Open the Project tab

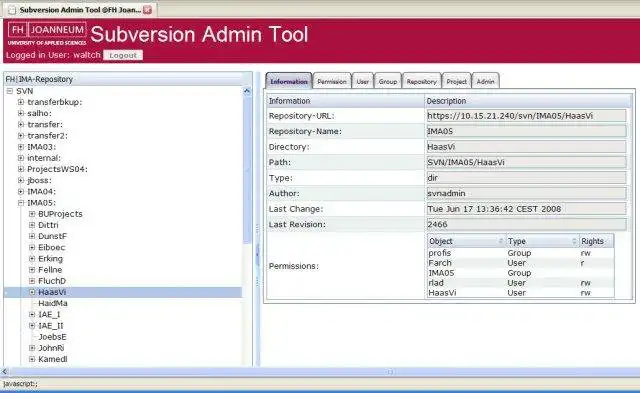456,81
